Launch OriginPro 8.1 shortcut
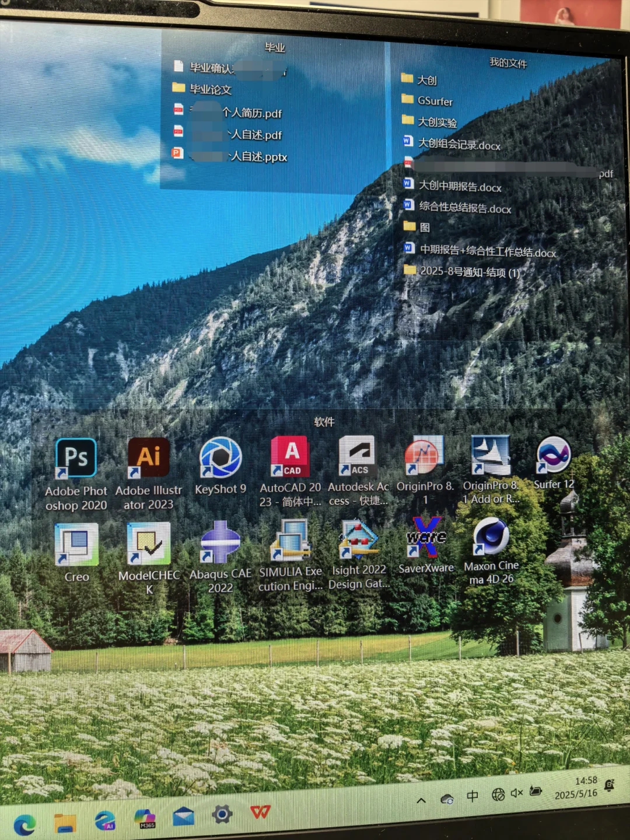Viewport: 630px width, 840px height. point(425,469)
